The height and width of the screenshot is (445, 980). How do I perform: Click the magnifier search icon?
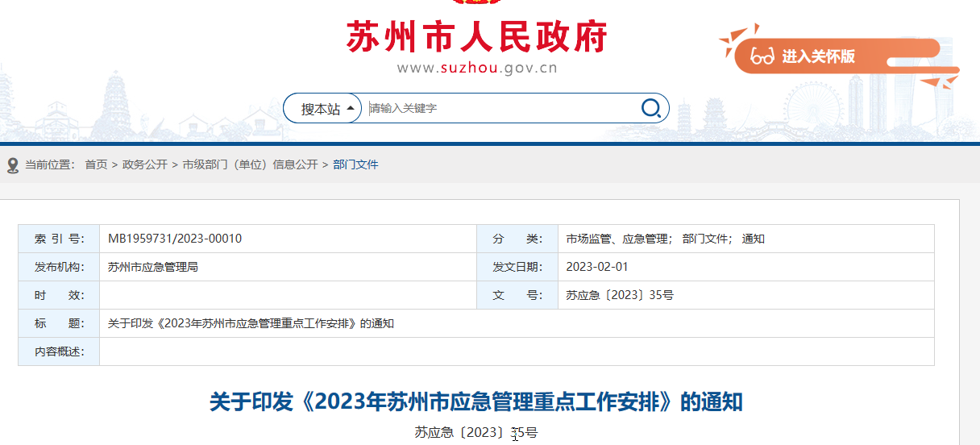click(650, 108)
